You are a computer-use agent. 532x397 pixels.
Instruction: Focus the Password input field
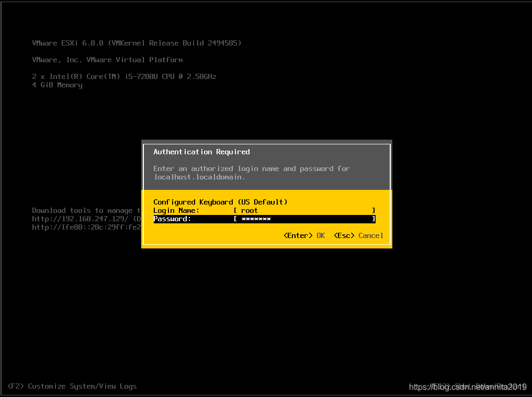click(x=304, y=219)
